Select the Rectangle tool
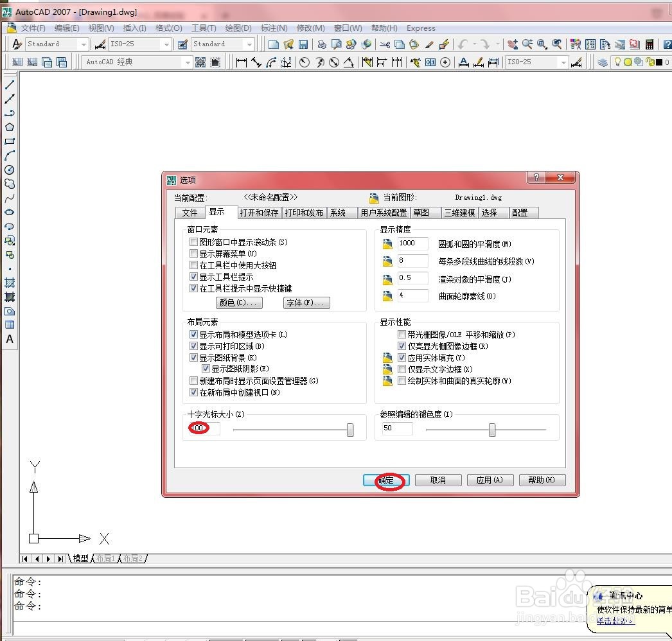Screen dimensions: 672x641 [10, 141]
